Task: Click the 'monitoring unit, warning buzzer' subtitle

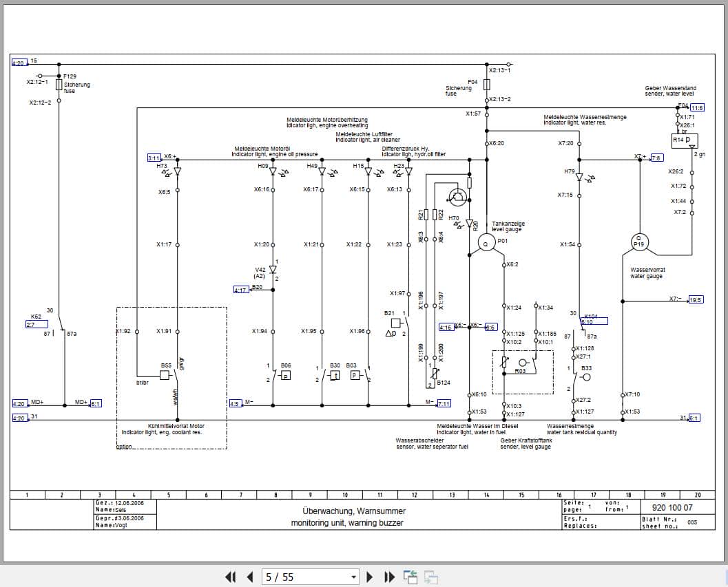Action: pyautogui.click(x=347, y=523)
